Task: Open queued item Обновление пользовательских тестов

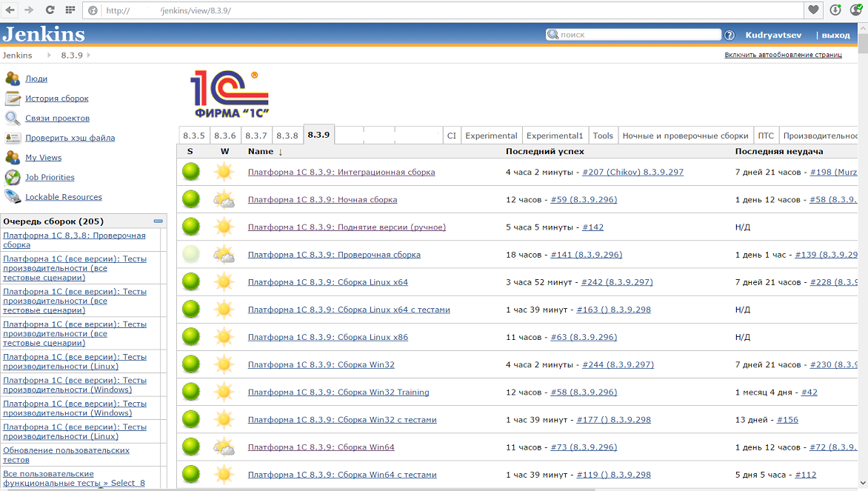Action: 66,455
